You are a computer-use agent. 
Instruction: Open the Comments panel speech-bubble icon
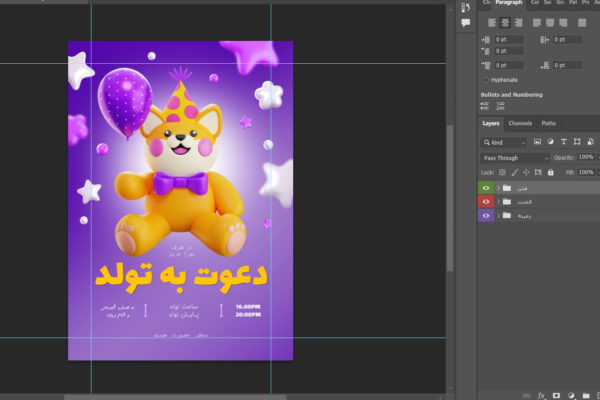click(x=466, y=23)
